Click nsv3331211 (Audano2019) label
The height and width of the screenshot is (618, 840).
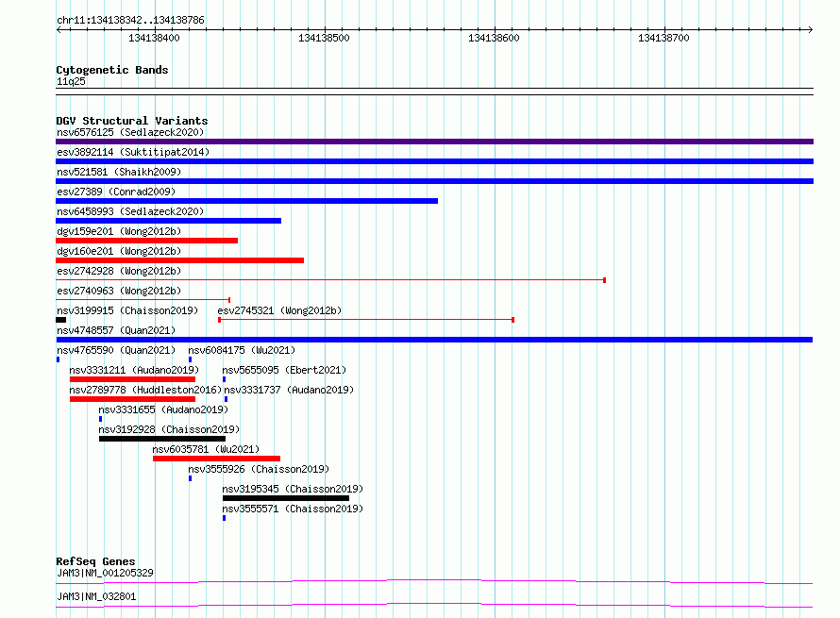pos(134,370)
